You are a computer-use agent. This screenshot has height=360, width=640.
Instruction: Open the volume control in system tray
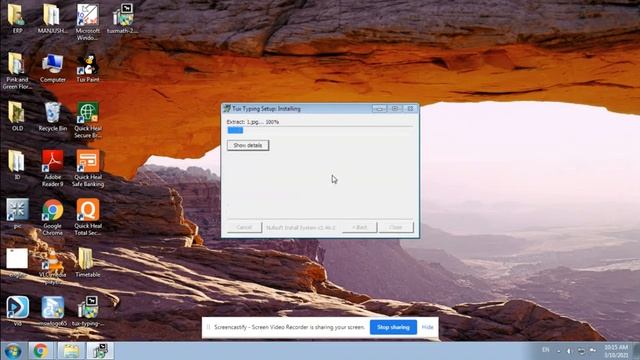coord(569,351)
